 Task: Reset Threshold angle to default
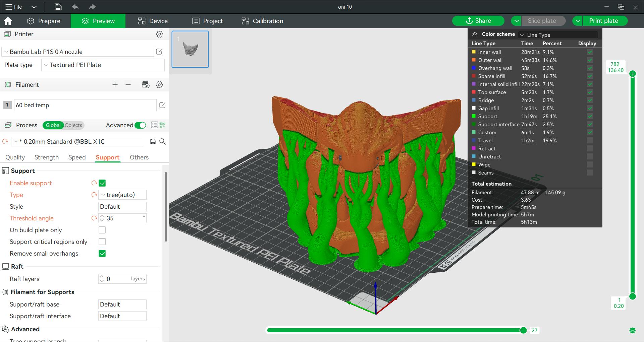click(x=94, y=218)
